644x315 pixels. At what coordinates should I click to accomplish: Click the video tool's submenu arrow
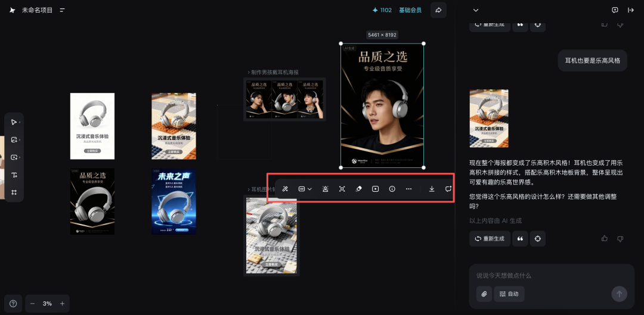pyautogui.click(x=20, y=157)
